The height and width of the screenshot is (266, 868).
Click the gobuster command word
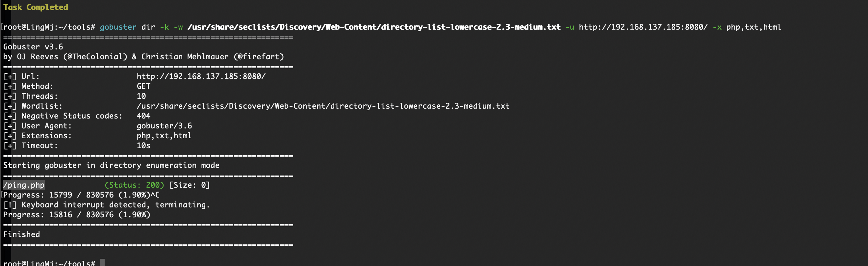pos(118,27)
